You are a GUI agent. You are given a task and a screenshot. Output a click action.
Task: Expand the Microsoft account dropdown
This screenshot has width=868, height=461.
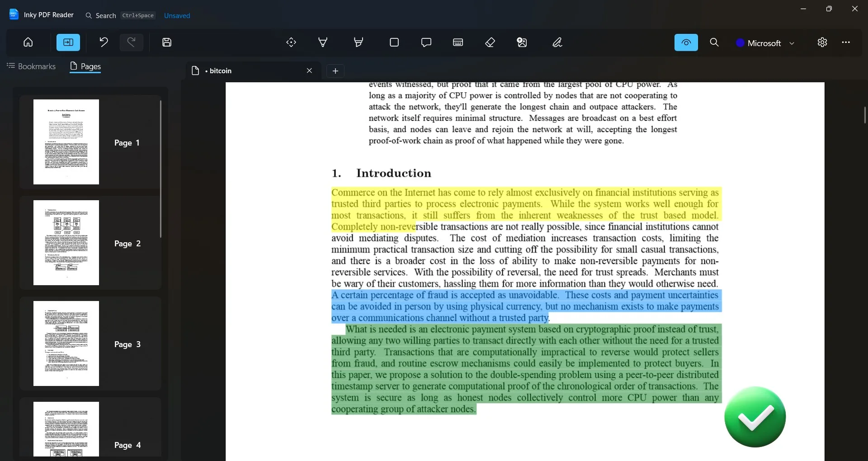(765, 43)
